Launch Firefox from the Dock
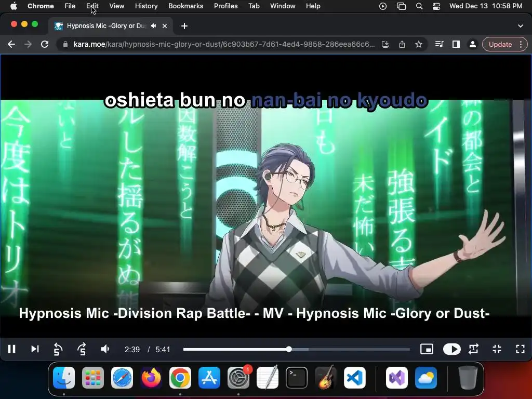This screenshot has height=399, width=532. coord(151,378)
